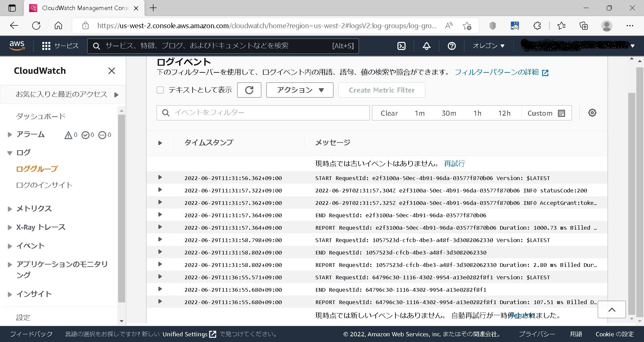Image resolution: width=644 pixels, height=342 pixels.
Task: Refresh log events with reload button
Action: [249, 90]
